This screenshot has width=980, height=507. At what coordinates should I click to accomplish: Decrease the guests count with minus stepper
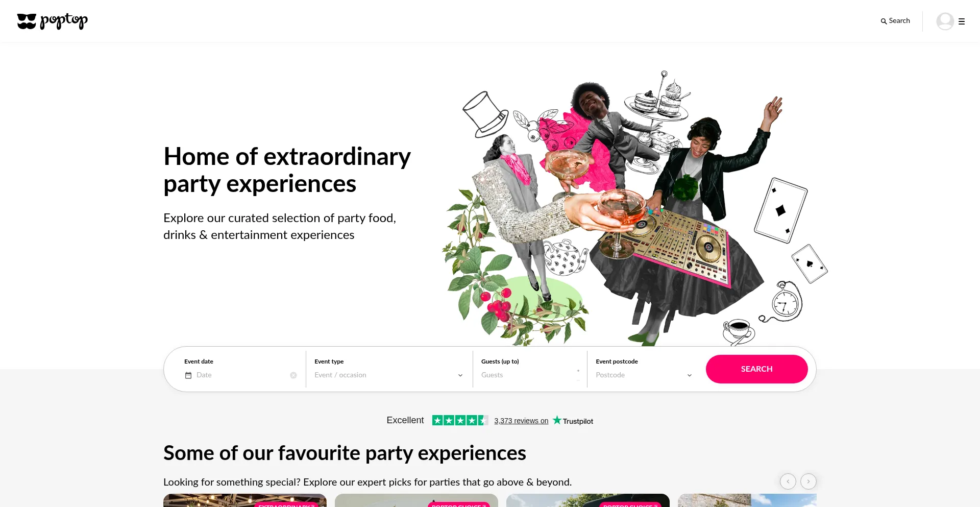[578, 380]
